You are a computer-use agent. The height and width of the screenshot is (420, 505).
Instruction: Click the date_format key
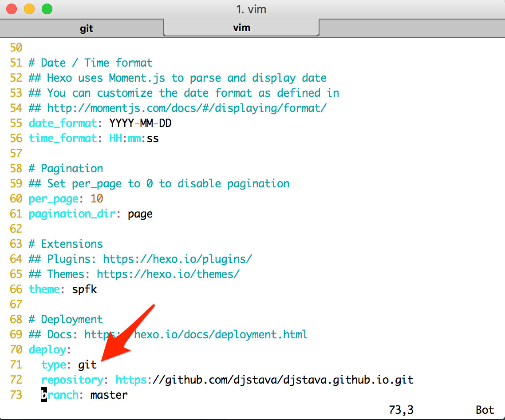tap(63, 123)
